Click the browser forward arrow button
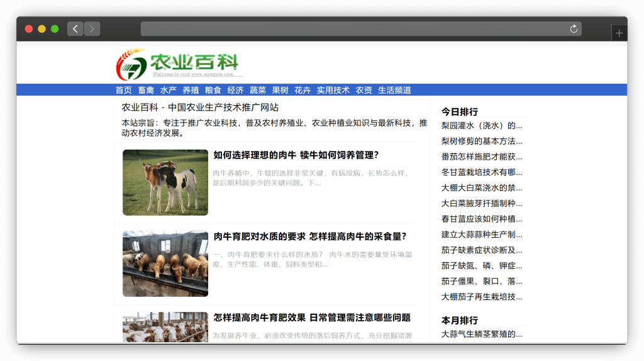This screenshot has height=361, width=644. point(92,29)
